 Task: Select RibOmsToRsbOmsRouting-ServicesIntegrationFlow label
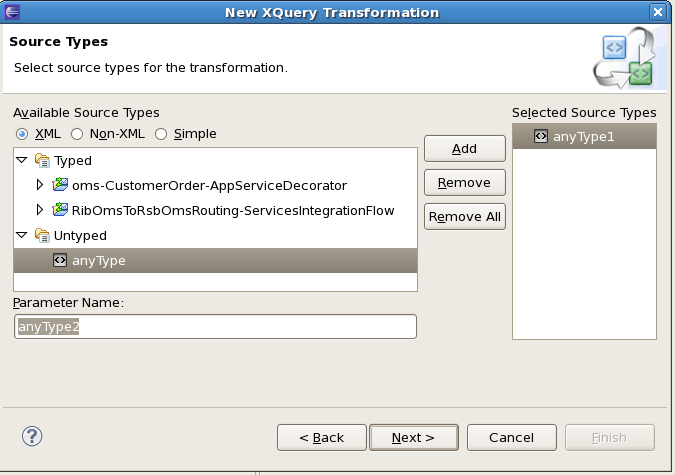233,211
